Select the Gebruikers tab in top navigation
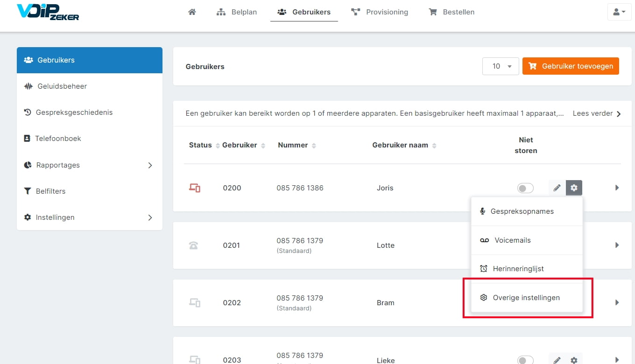This screenshot has width=635, height=364. pos(304,12)
